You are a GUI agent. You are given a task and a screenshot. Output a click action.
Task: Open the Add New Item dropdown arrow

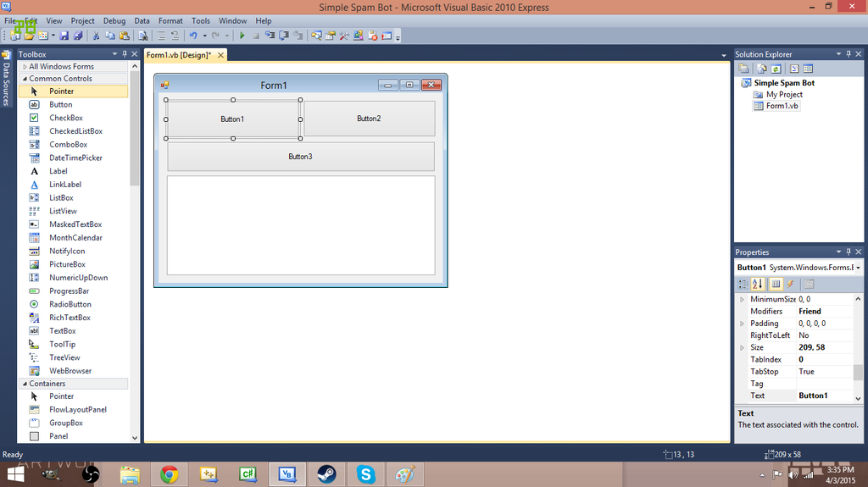[53, 36]
